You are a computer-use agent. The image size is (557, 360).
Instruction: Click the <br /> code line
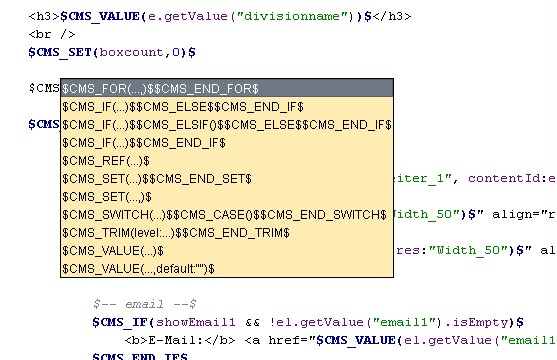52,34
